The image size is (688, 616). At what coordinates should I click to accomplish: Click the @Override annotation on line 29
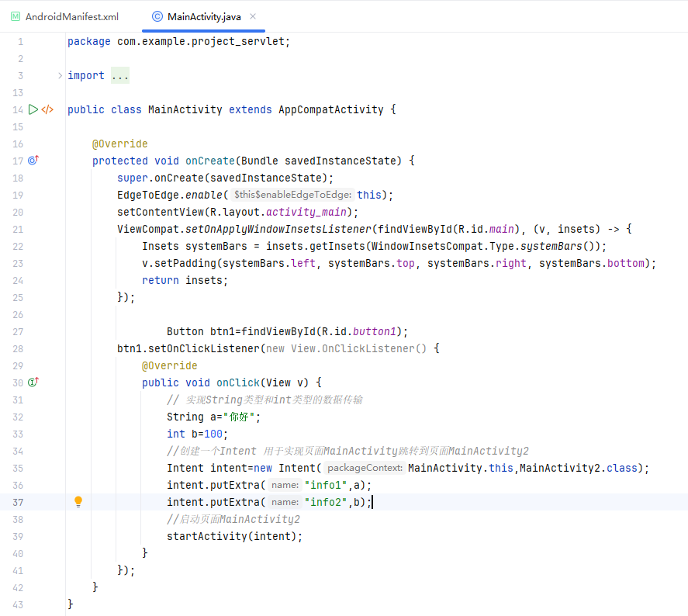coord(169,365)
